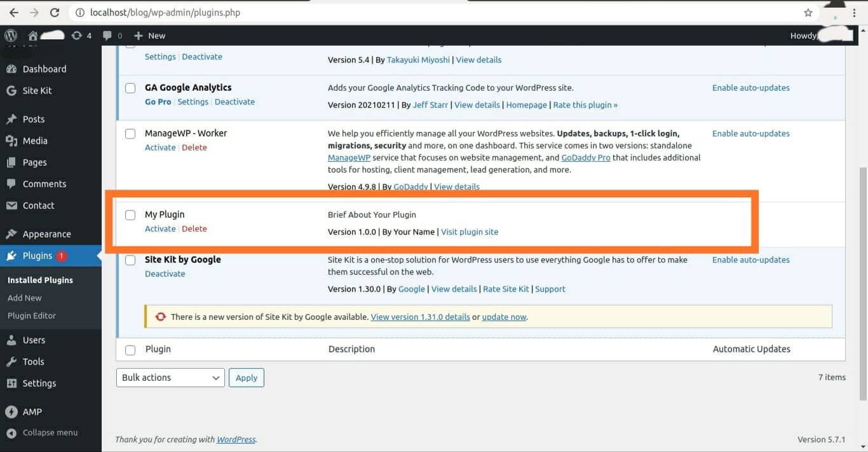Open Dashboard from the sidebar icon

tap(11, 69)
